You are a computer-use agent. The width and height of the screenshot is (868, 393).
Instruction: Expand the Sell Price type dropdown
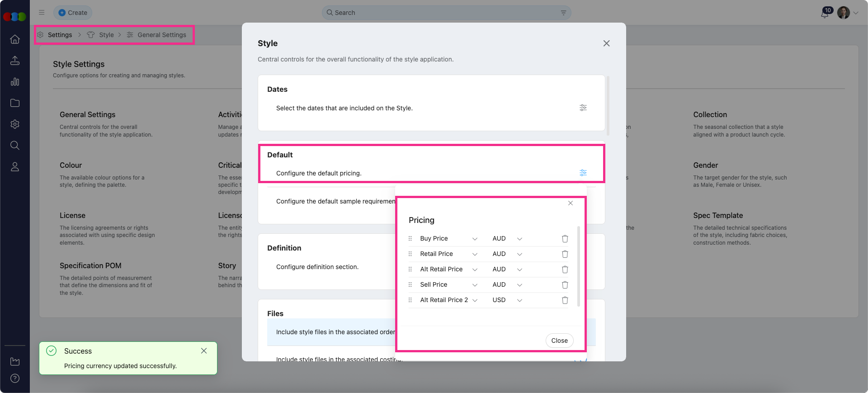click(x=475, y=285)
